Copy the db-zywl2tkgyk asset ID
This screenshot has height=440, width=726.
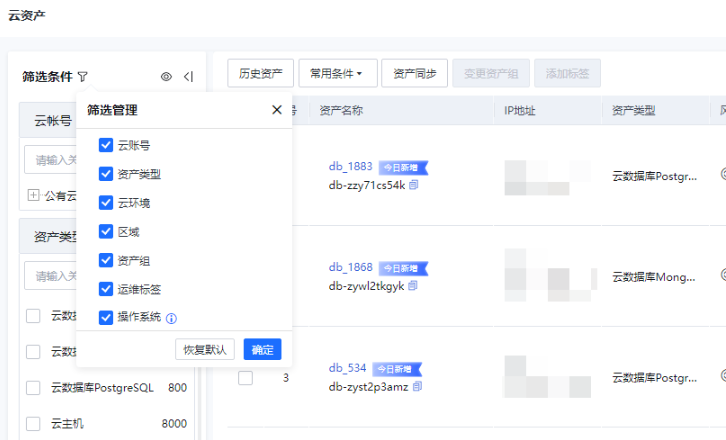point(413,285)
